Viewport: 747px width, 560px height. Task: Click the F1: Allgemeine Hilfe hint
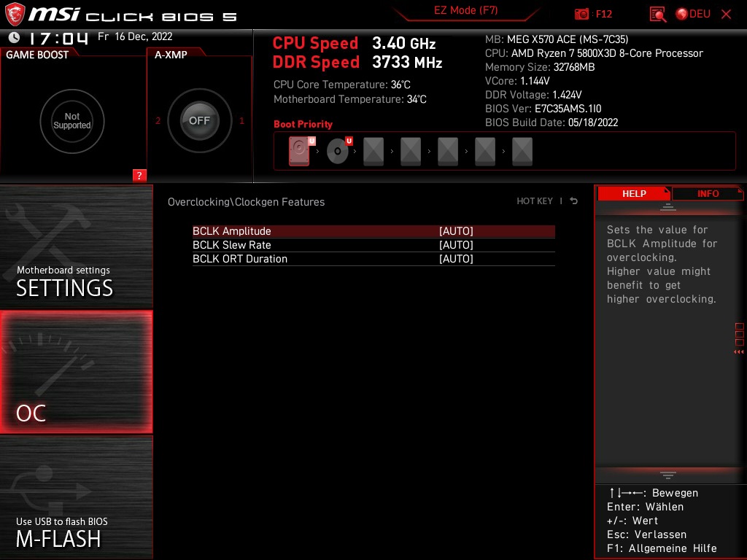[662, 548]
